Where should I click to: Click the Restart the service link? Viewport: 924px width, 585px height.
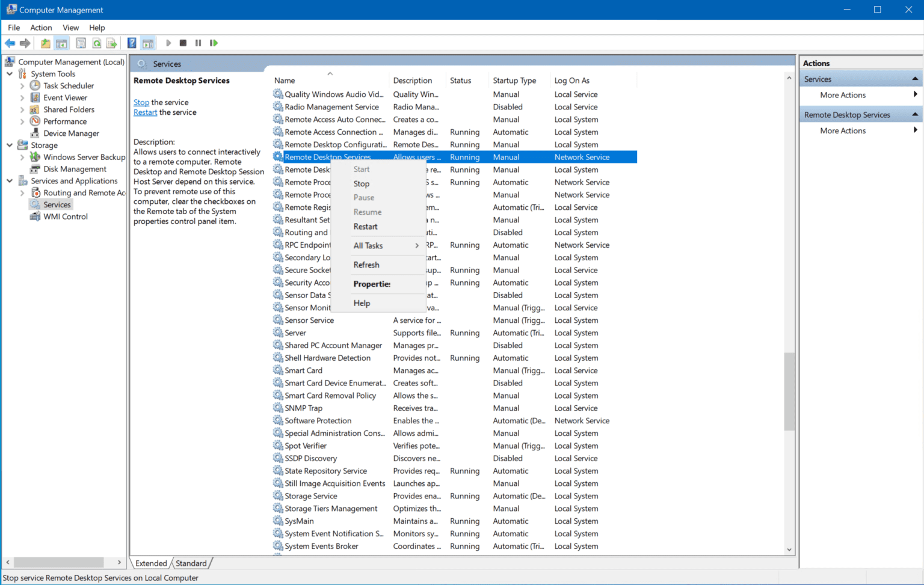[144, 112]
